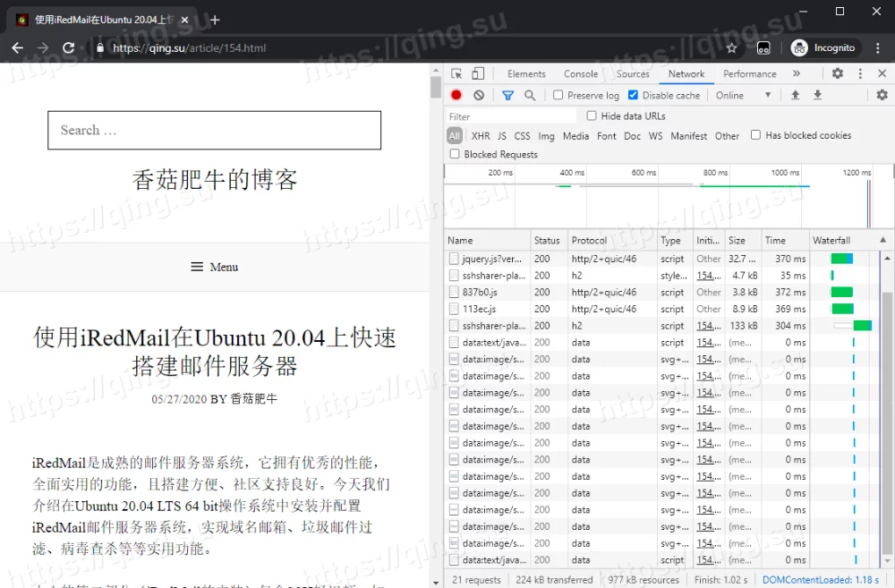The height and width of the screenshot is (588, 895).
Task: Switch to the Console tab
Action: pyautogui.click(x=581, y=73)
